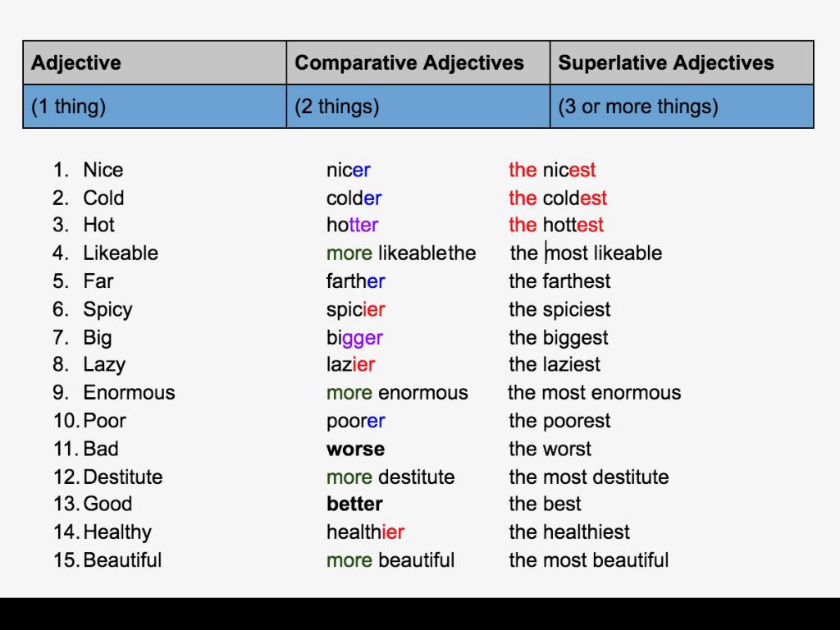Click the list item "Enormous"
The width and height of the screenshot is (840, 630).
pyautogui.click(x=129, y=393)
